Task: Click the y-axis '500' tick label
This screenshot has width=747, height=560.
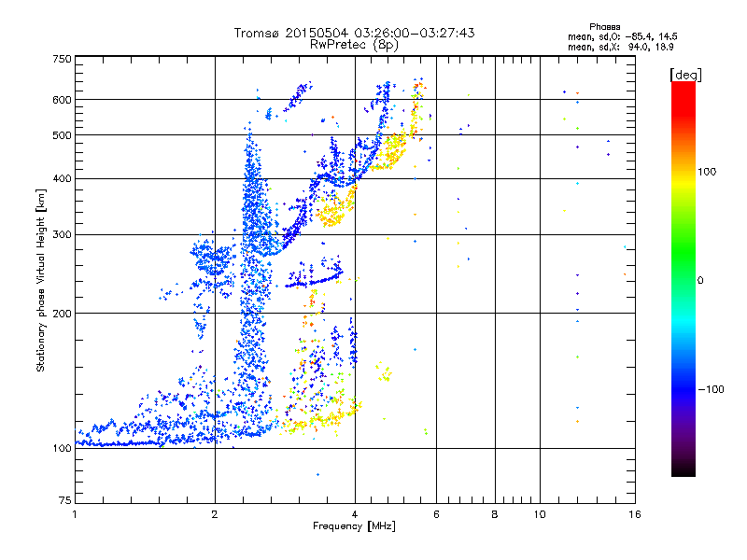Action: (62, 135)
